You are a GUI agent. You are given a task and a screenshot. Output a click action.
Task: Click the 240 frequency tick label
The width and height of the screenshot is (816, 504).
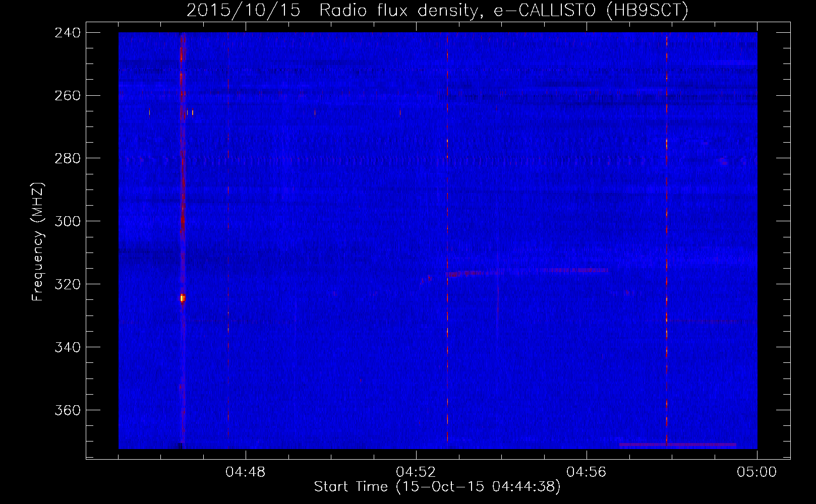tap(67, 33)
